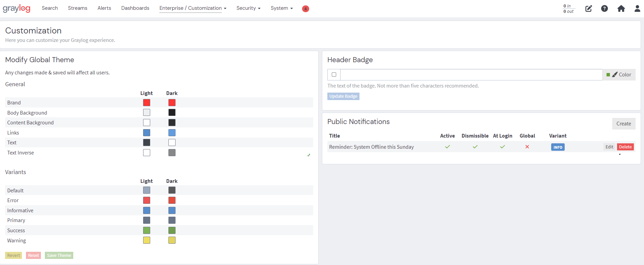644x265 pixels.
Task: Open the scratchpad edit icon
Action: [x=589, y=8]
